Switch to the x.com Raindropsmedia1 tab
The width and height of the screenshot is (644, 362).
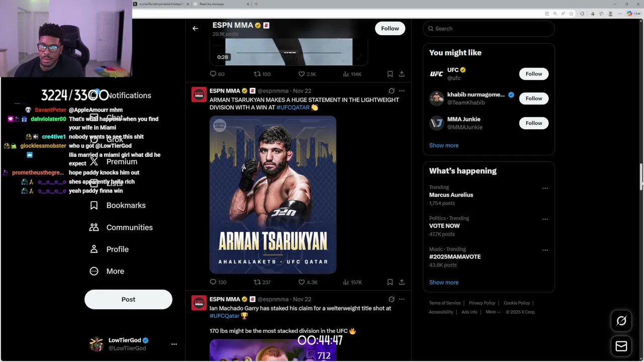(161, 4)
